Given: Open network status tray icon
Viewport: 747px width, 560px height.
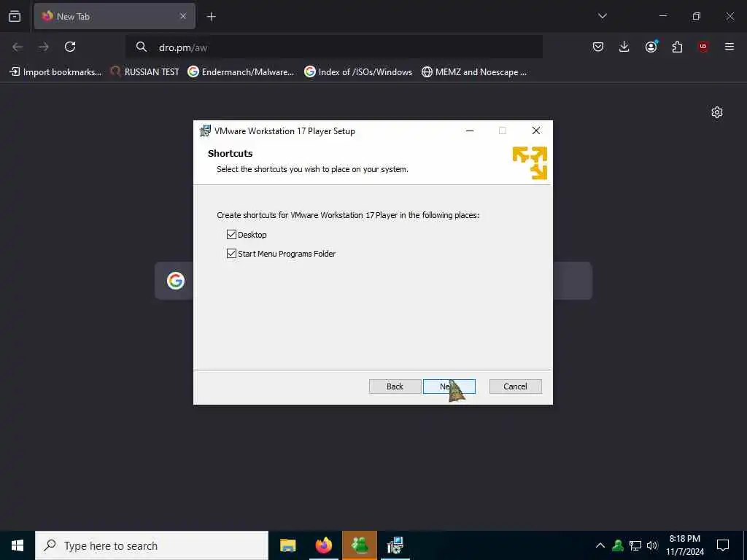Looking at the screenshot, I should pyautogui.click(x=635, y=545).
